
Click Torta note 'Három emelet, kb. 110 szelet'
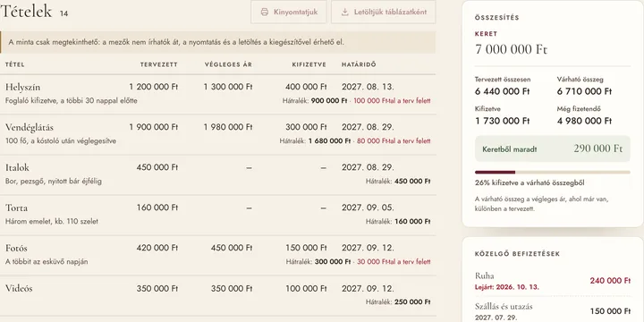[52, 222]
